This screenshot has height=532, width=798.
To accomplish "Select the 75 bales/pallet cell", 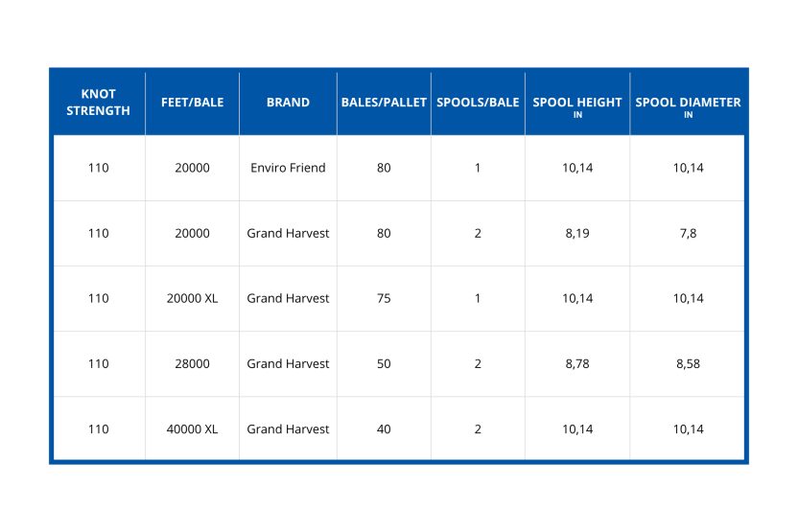I will tap(384, 298).
